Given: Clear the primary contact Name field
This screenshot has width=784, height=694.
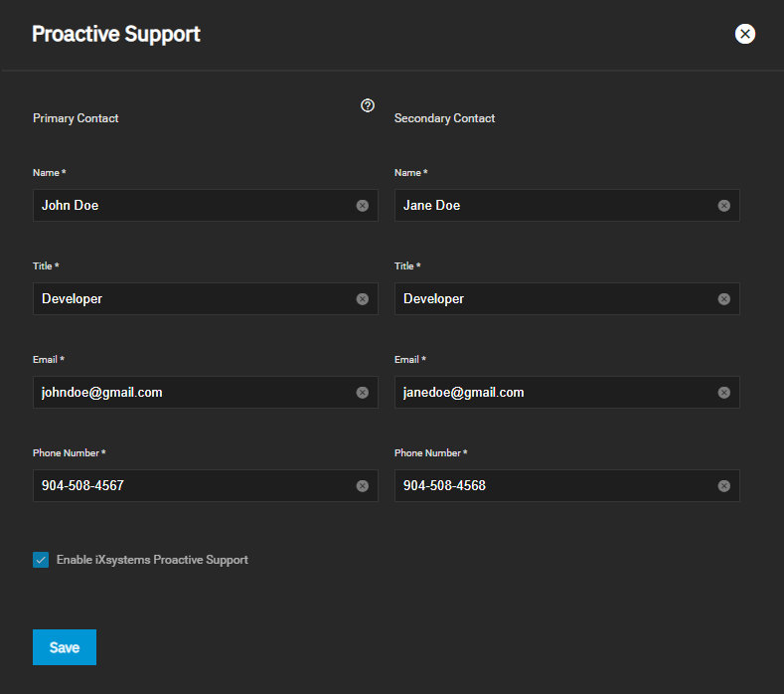Looking at the screenshot, I should click(x=363, y=206).
